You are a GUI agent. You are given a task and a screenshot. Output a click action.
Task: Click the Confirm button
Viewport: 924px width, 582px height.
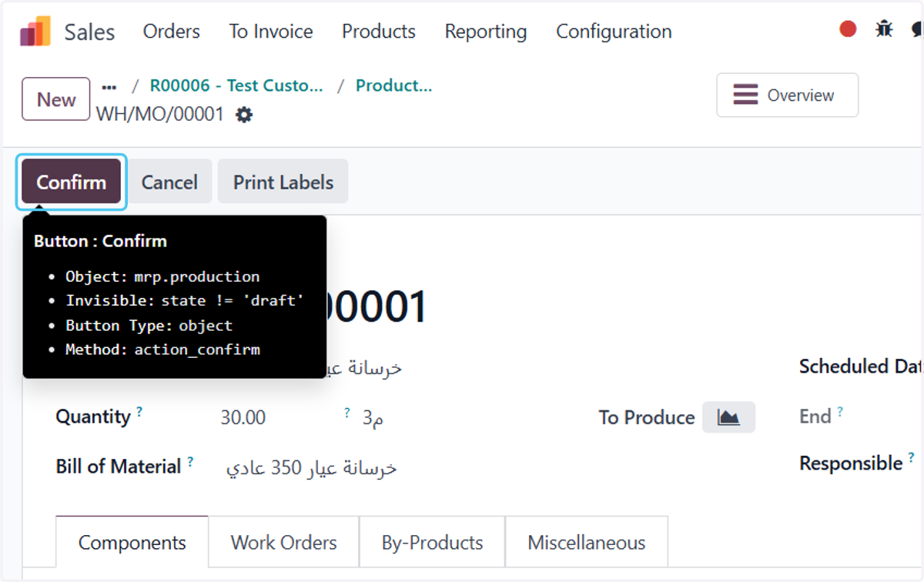click(71, 182)
